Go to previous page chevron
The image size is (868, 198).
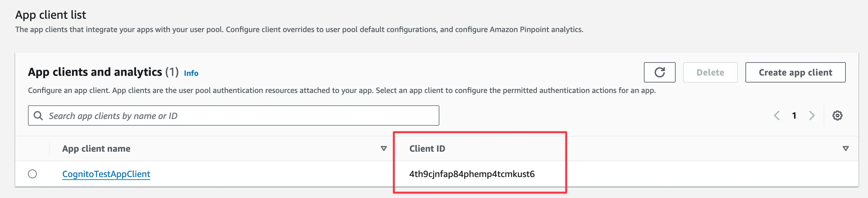pyautogui.click(x=777, y=115)
